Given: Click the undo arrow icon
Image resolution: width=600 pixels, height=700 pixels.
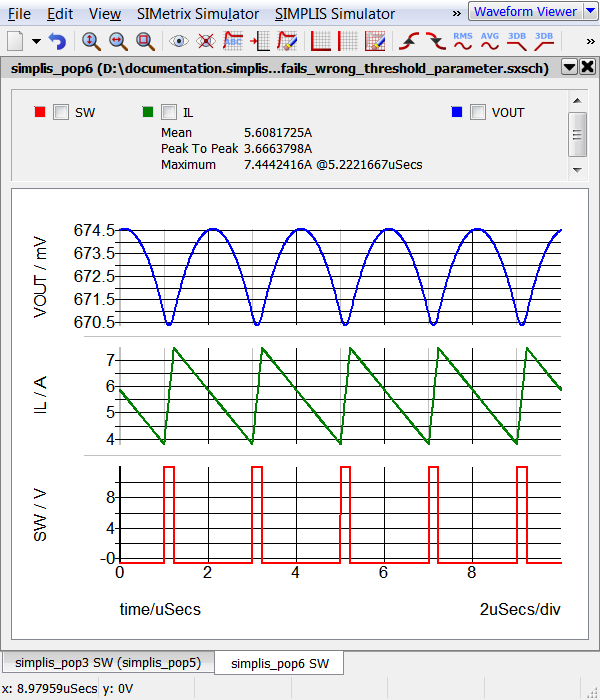Looking at the screenshot, I should tap(57, 42).
